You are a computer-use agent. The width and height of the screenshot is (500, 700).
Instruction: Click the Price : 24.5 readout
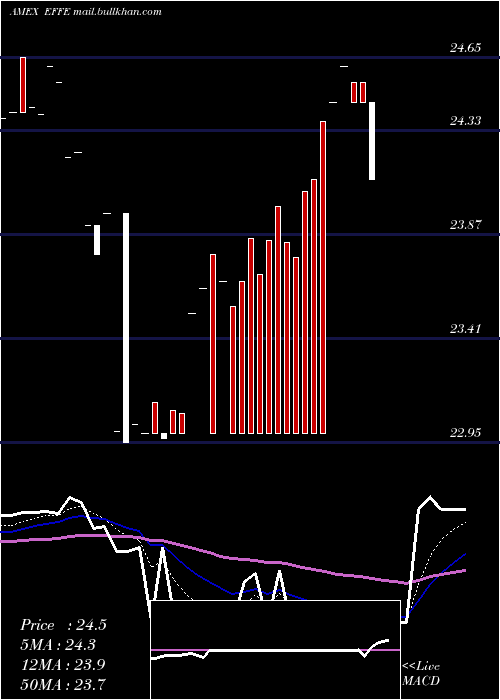tap(63, 625)
